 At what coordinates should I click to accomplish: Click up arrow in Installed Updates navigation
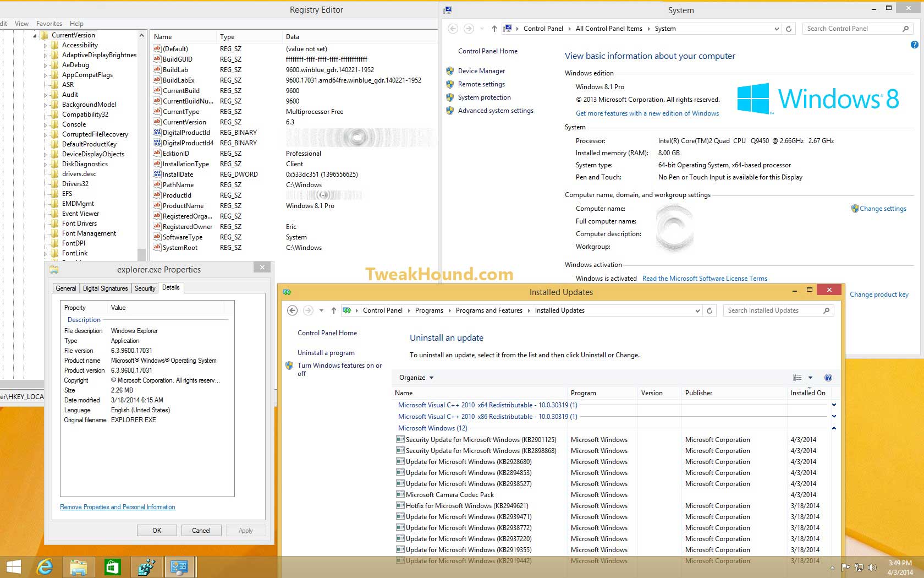(333, 310)
